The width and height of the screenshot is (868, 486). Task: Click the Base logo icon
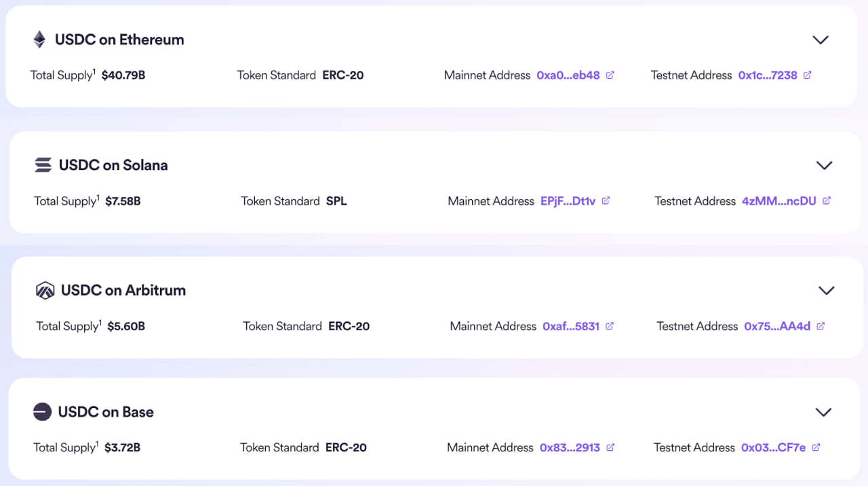[x=42, y=411]
